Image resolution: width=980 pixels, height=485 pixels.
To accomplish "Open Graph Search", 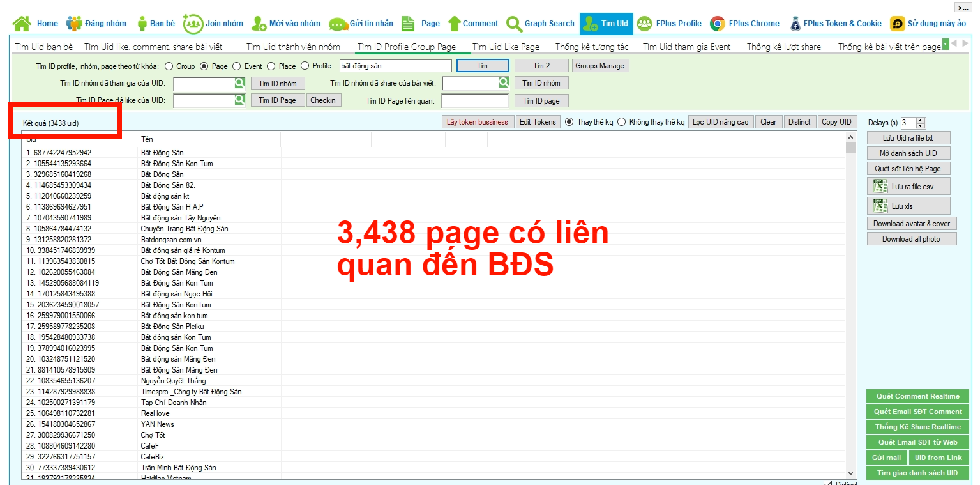I will 541,24.
